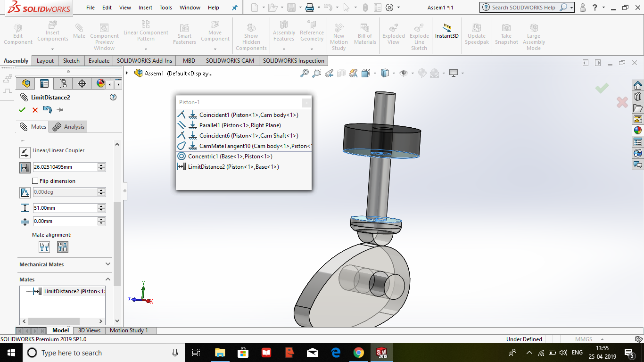Viewport: 644px width, 362px height.
Task: Enable the Flip dimension checkbox
Action: pos(35,181)
